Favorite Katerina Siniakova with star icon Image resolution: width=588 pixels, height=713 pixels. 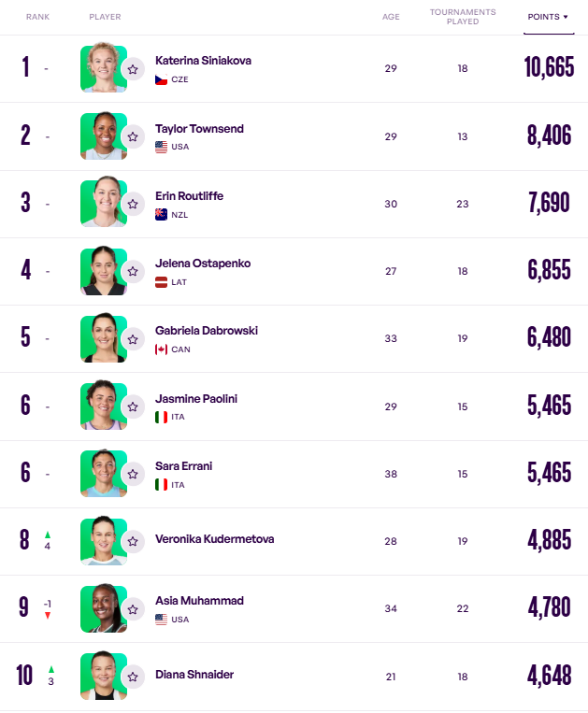pos(133,68)
